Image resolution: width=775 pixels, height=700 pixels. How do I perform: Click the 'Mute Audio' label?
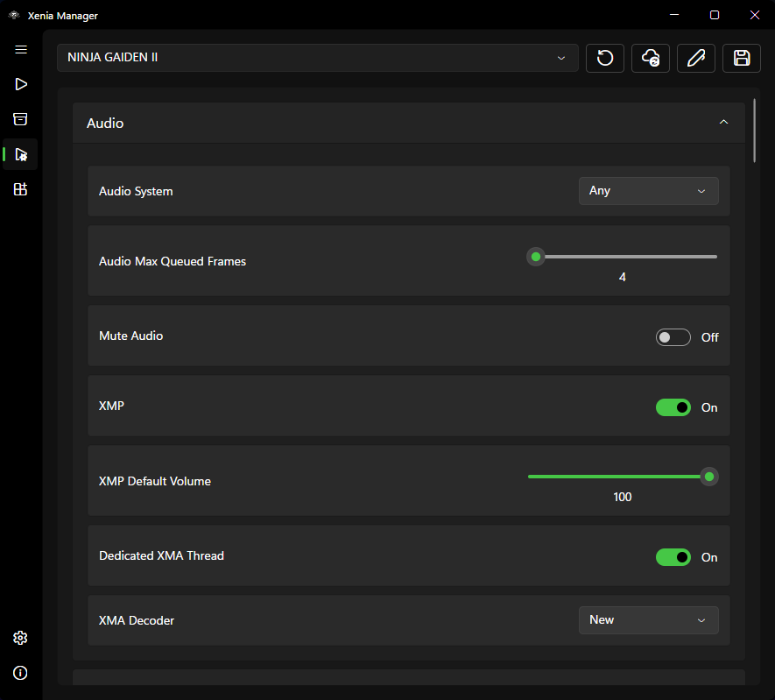(x=131, y=336)
